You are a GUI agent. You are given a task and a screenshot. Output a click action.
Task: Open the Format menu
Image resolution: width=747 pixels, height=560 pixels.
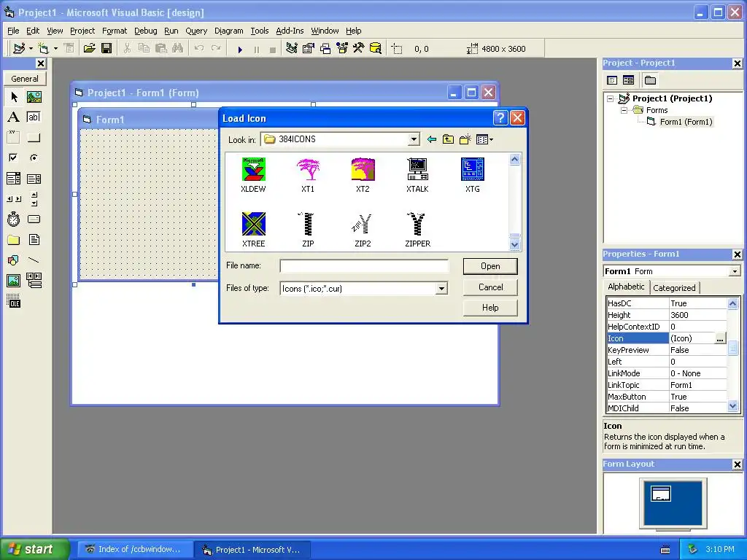tap(115, 31)
